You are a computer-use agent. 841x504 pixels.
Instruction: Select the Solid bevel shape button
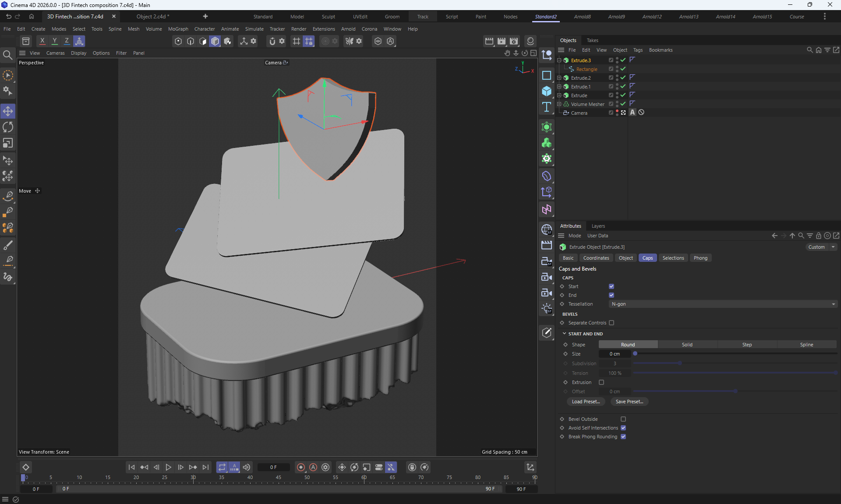[687, 345]
